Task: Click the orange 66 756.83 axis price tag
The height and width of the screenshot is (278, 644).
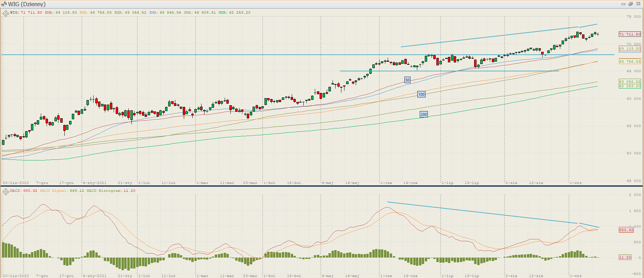Action: pos(630,61)
